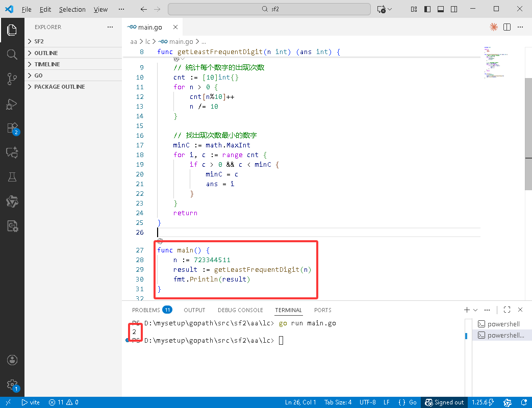Split the editor to the right
The height and width of the screenshot is (408, 532).
point(507,27)
